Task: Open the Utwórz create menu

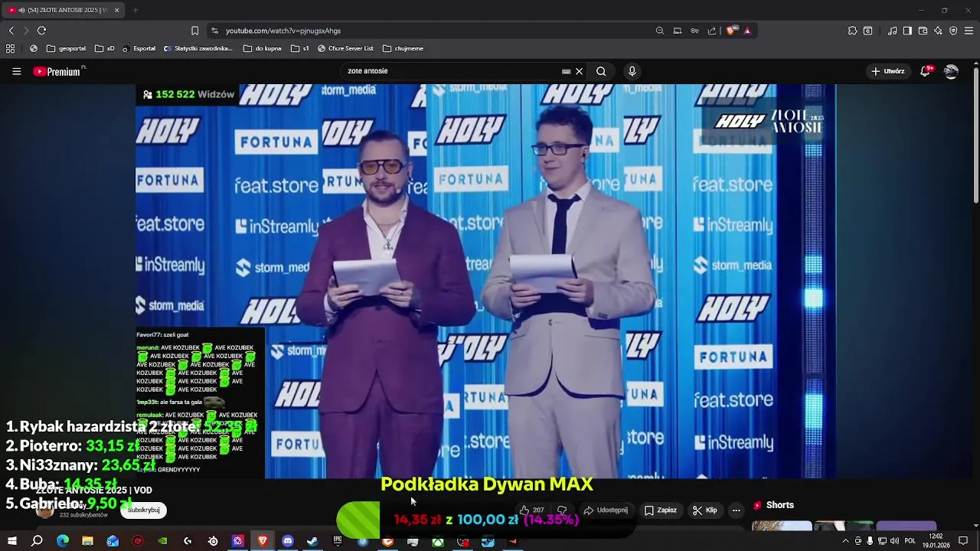Action: coord(887,71)
